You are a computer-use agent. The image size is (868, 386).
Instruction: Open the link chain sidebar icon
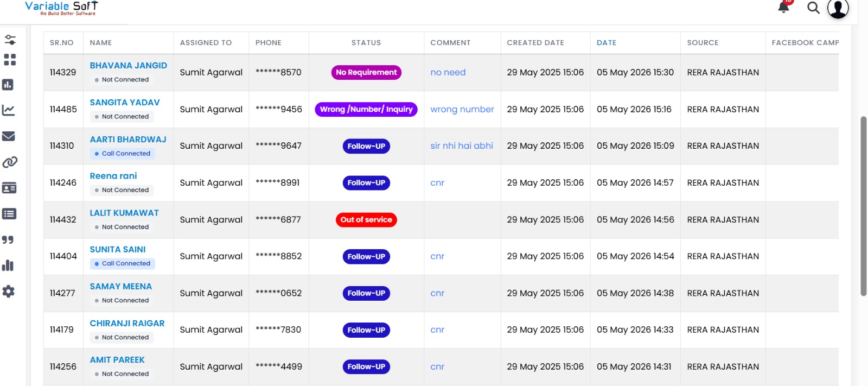[10, 162]
